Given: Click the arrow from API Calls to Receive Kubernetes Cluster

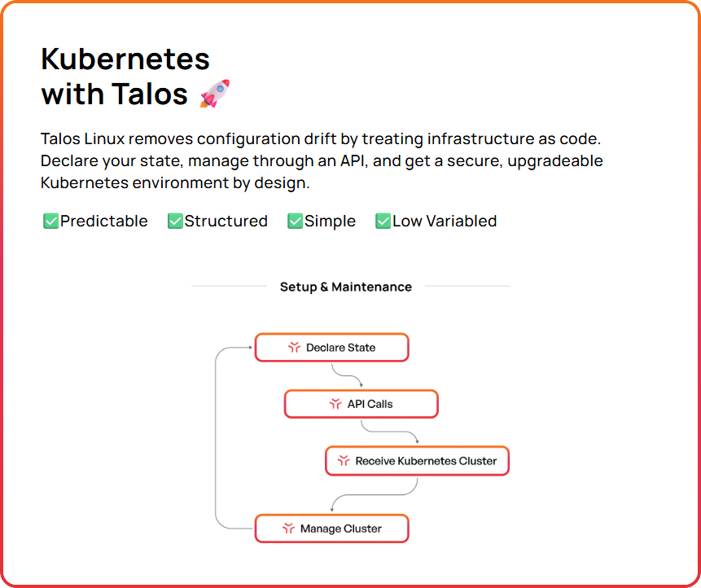Looking at the screenshot, I should [x=391, y=431].
